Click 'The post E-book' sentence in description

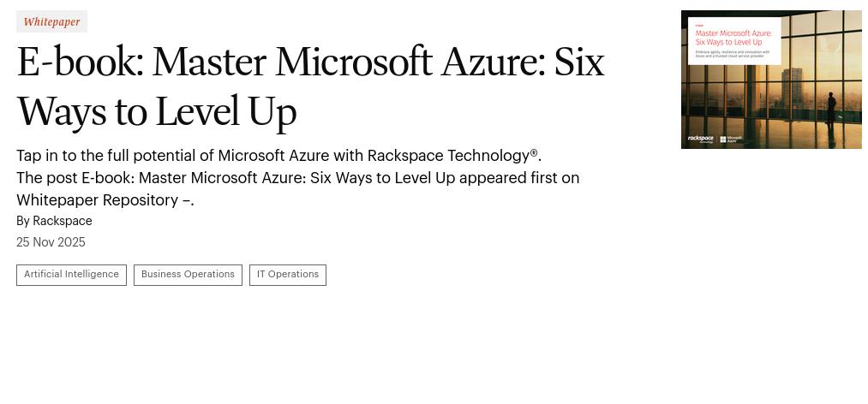point(297,178)
